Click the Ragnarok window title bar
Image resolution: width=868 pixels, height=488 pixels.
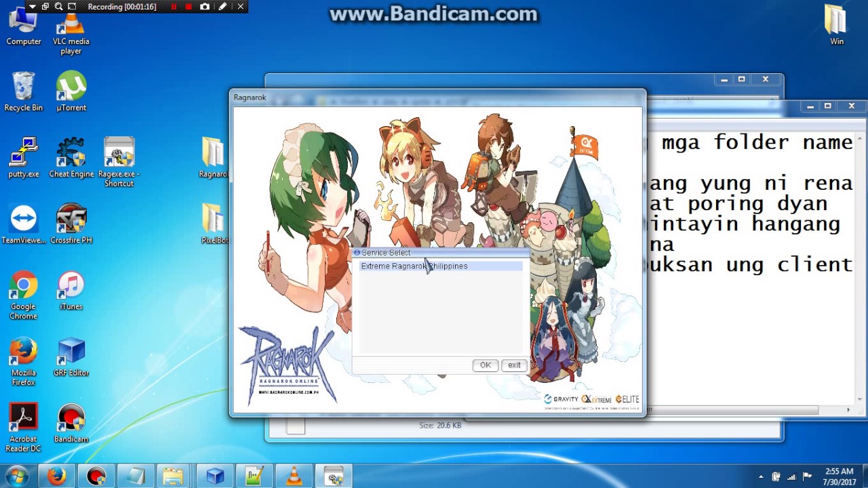pos(437,98)
